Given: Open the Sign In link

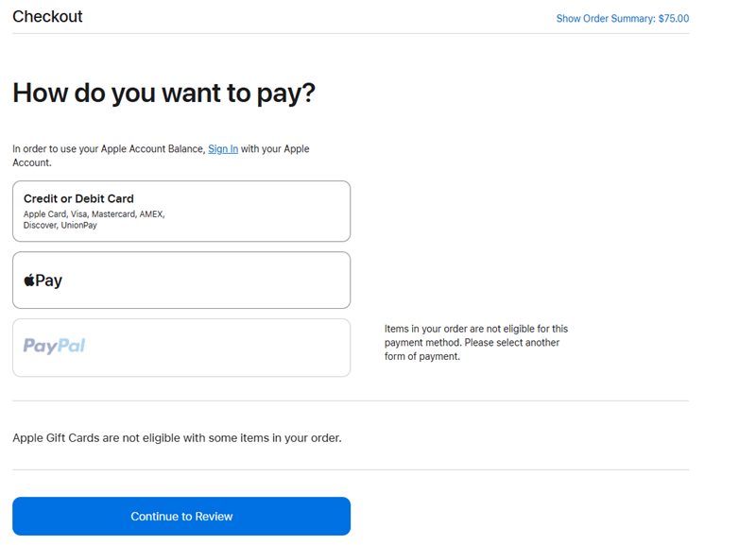Looking at the screenshot, I should [223, 149].
